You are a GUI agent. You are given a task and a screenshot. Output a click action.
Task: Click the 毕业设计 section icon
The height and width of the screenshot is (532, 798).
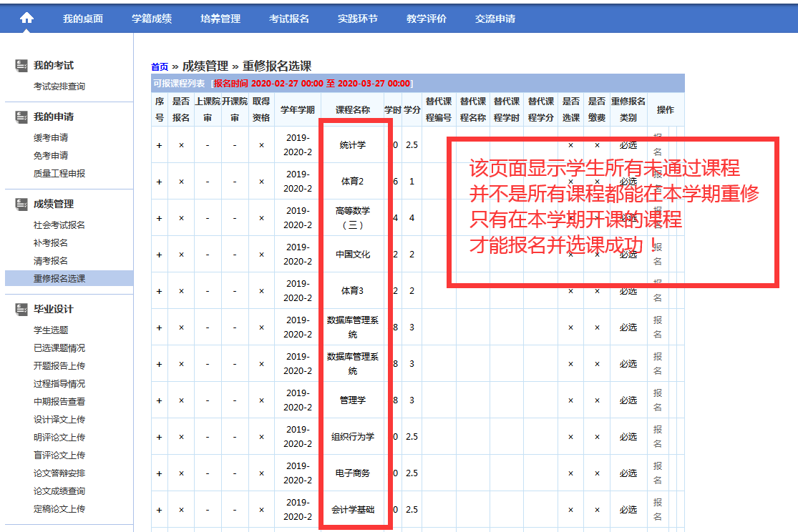21,310
